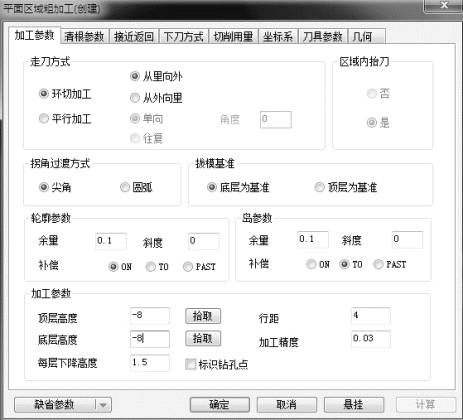Open the 坐标系 tab
This screenshot has height=420, width=463.
click(278, 36)
